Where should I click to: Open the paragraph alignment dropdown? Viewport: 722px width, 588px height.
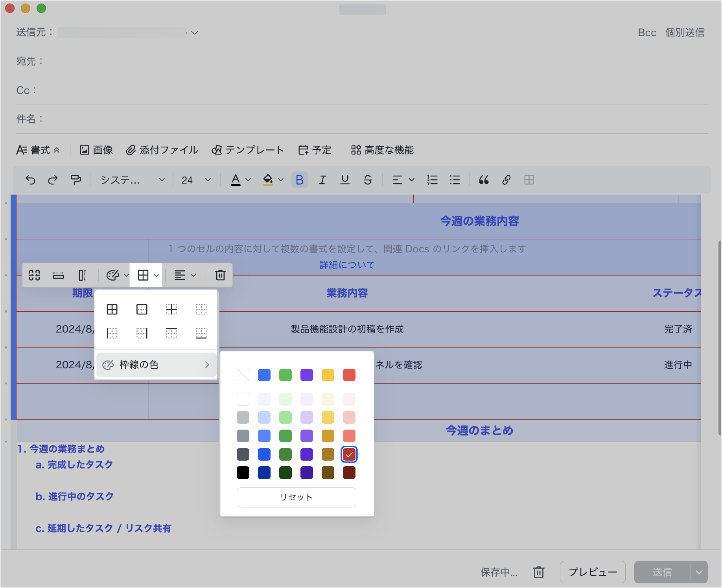403,180
